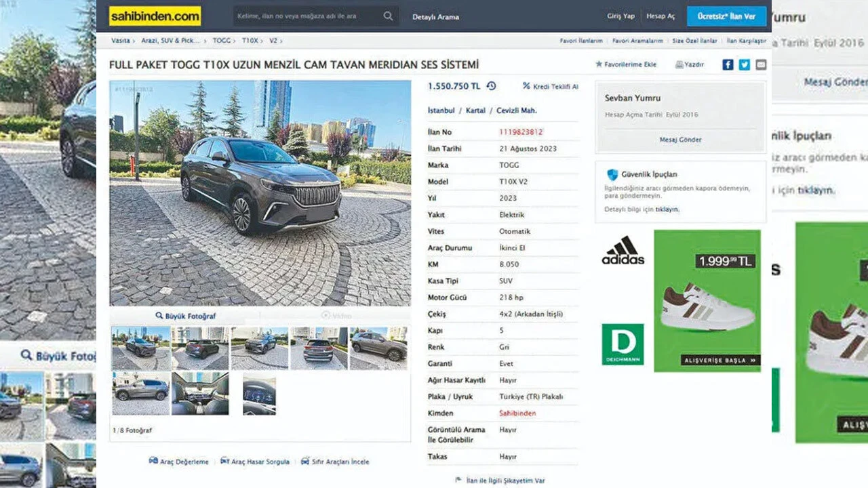Click the Ücretsiz İlan Ver button
The image size is (868, 488).
click(x=727, y=16)
